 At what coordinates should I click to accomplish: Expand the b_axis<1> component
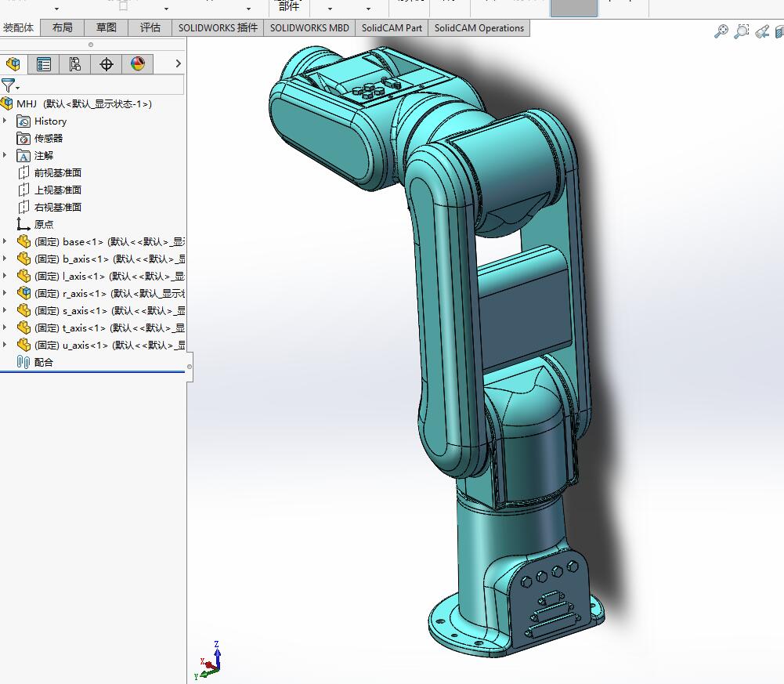5,259
